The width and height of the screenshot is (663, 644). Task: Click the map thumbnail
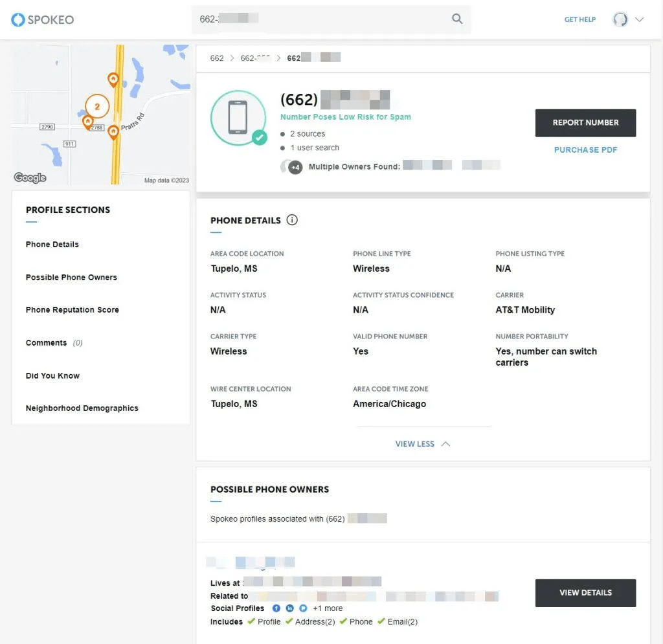100,115
